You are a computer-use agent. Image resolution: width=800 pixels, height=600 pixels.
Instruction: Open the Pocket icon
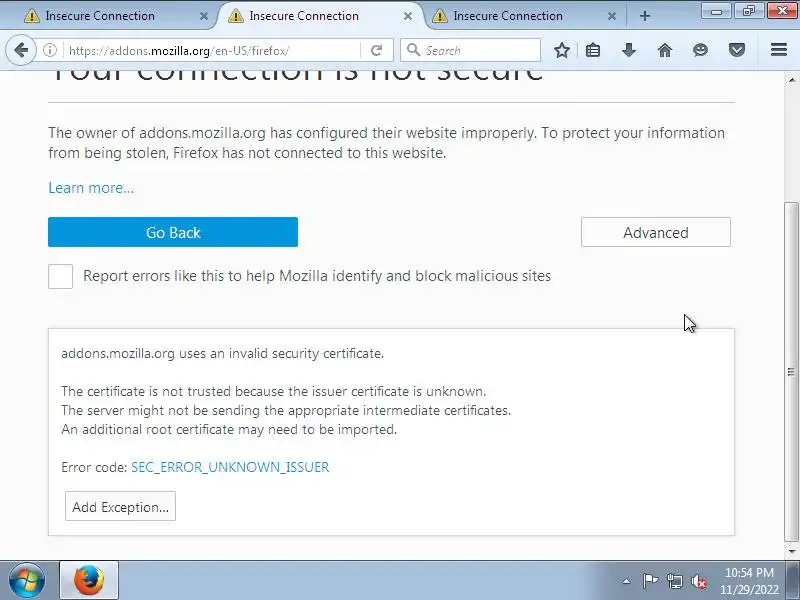(x=737, y=50)
